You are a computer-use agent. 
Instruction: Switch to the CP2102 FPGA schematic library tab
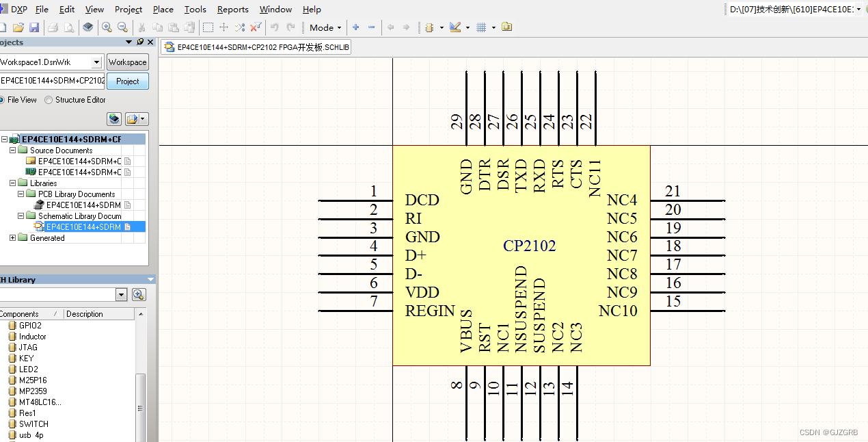pyautogui.click(x=256, y=47)
